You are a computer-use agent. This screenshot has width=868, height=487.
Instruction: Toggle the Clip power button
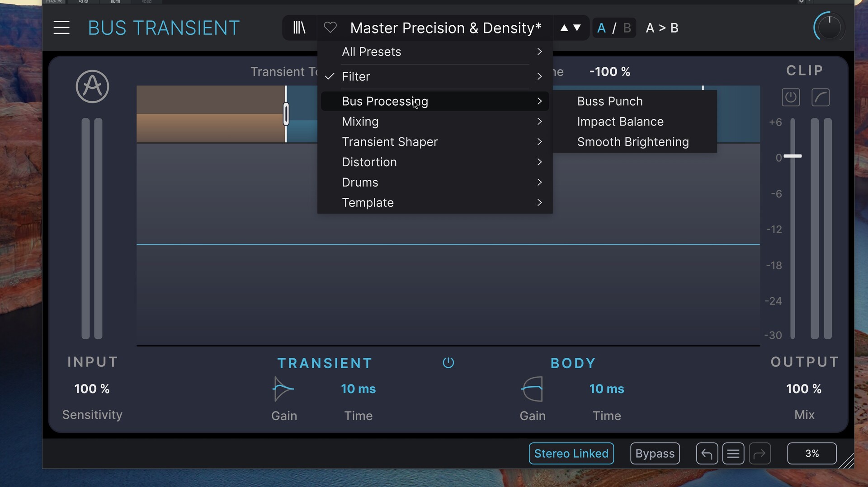coord(790,98)
